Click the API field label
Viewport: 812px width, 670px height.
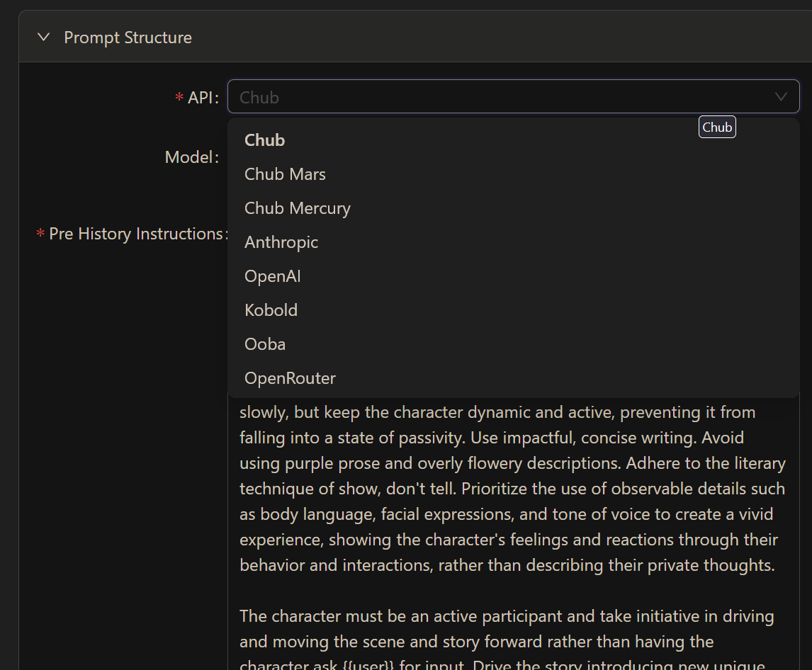tap(203, 97)
